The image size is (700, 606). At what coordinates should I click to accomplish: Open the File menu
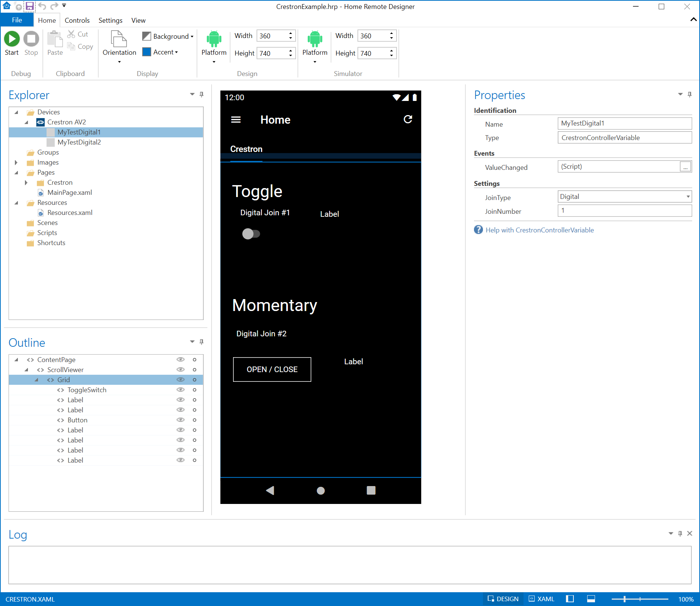(17, 20)
